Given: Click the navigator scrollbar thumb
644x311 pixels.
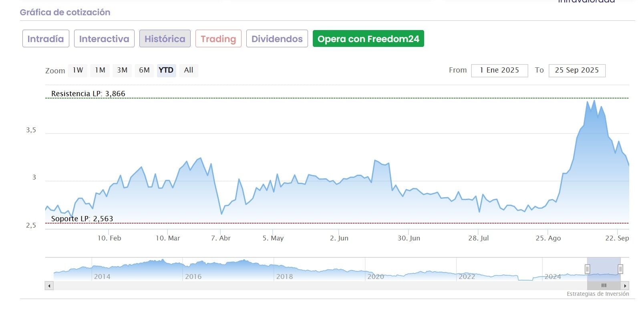Looking at the screenshot, I should [604, 286].
